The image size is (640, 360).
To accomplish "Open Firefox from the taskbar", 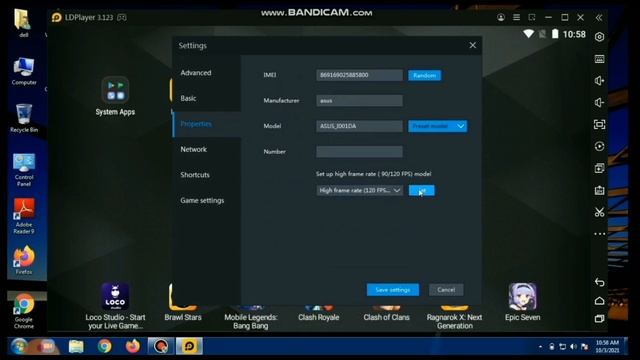I will (x=132, y=347).
